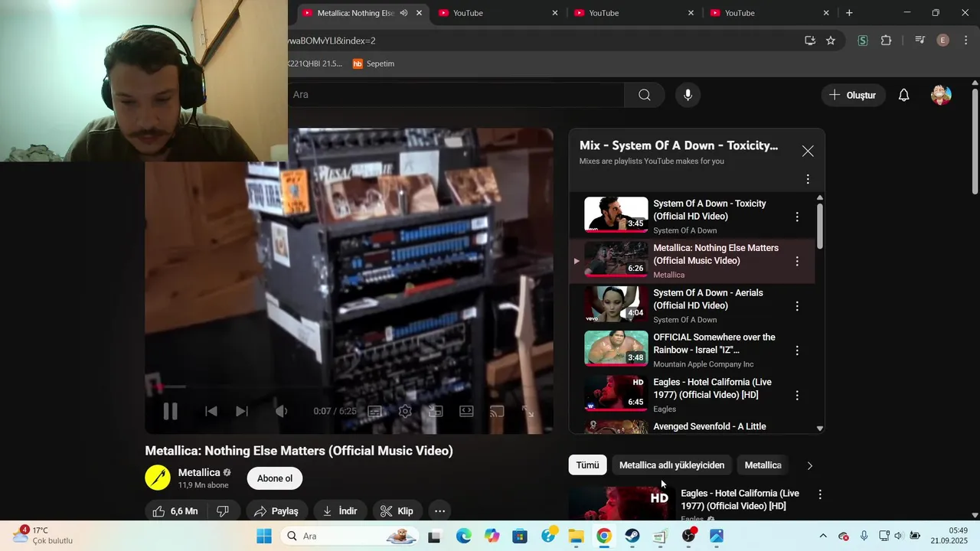Viewport: 980px width, 551px height.
Task: Like the video (6,6 Mn)
Action: click(175, 511)
